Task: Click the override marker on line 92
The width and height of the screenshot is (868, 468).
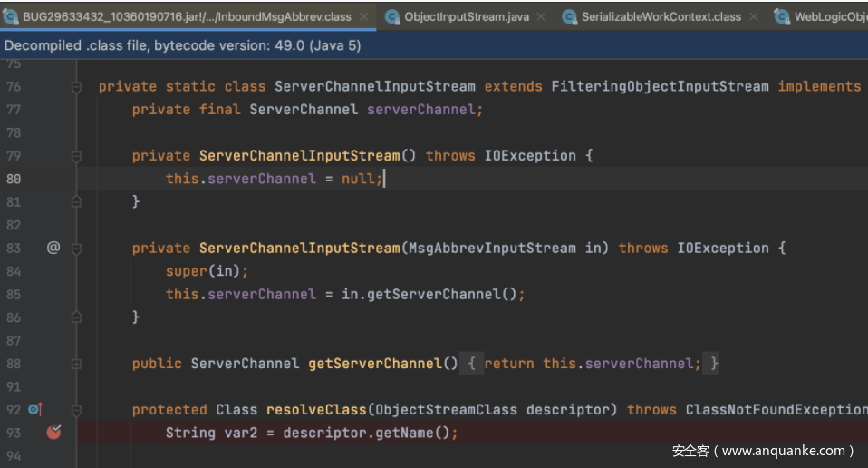Action: pyautogui.click(x=35, y=410)
